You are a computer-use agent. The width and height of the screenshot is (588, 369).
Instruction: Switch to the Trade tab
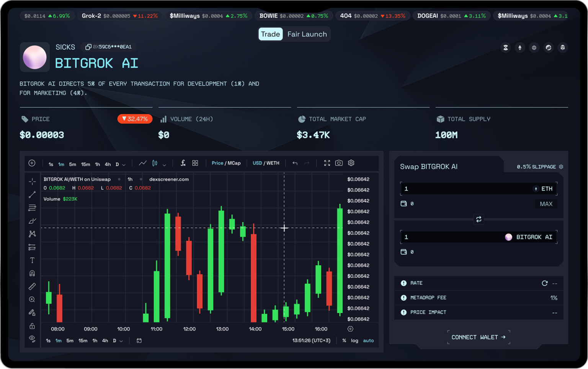pos(270,34)
